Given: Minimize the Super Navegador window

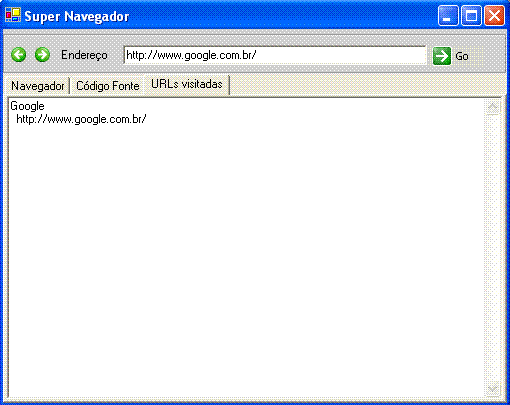Looking at the screenshot, I should 448,15.
